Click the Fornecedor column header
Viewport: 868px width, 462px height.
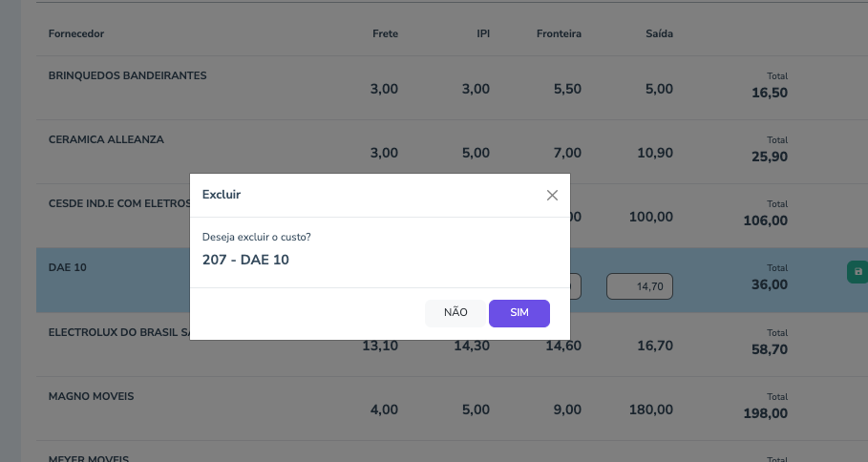click(x=76, y=34)
